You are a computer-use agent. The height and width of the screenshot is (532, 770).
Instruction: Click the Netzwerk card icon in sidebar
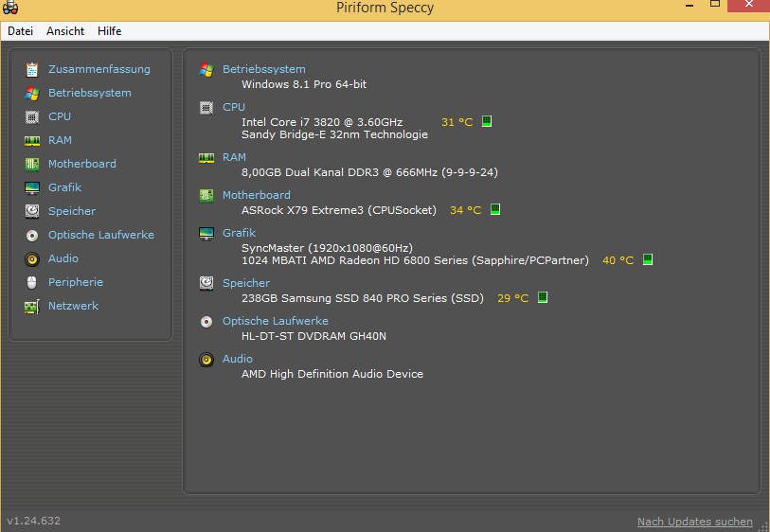(32, 307)
